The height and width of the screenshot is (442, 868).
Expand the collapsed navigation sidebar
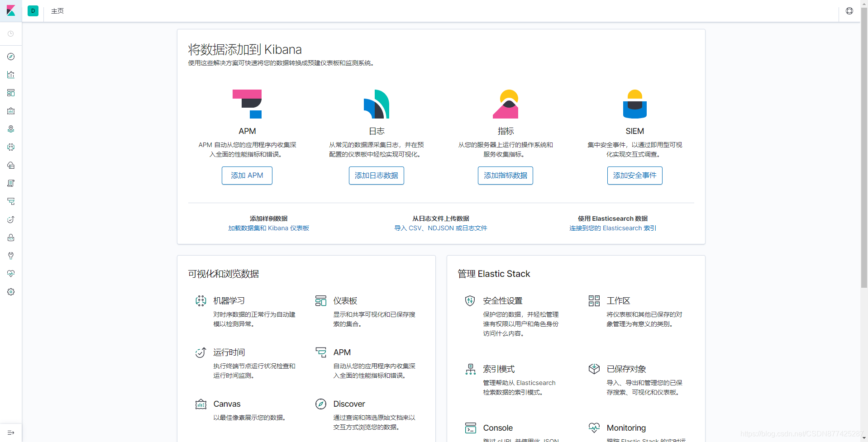pyautogui.click(x=11, y=432)
